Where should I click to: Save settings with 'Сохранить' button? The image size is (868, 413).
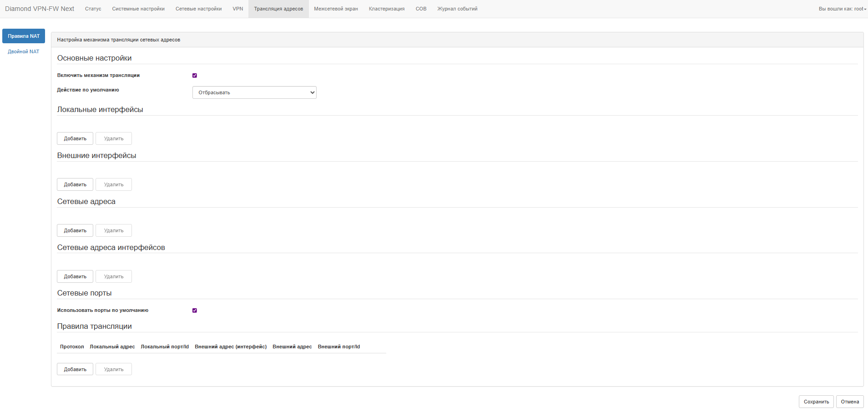816,402
